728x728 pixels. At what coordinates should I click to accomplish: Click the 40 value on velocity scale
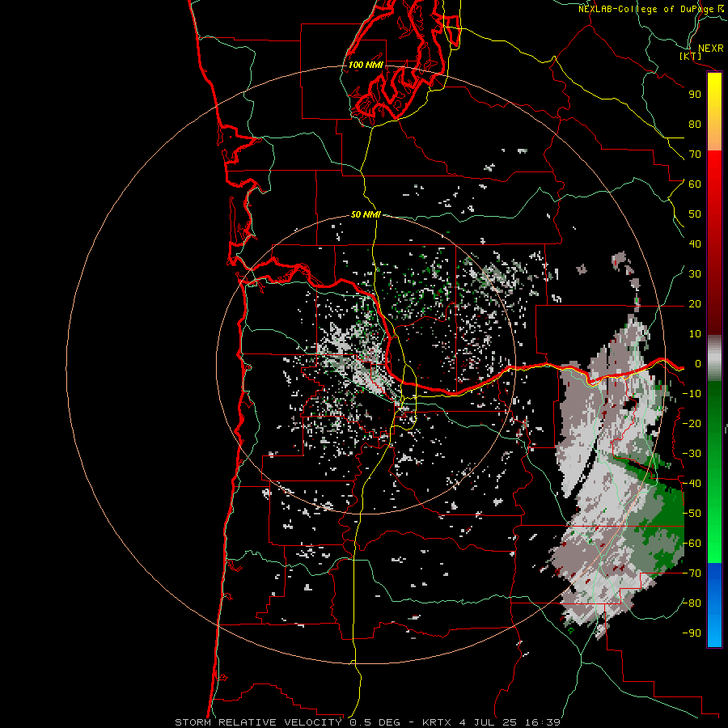[x=695, y=244]
